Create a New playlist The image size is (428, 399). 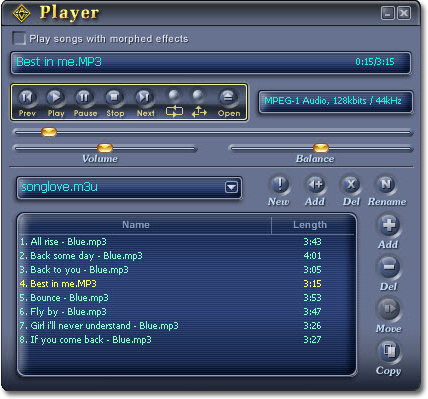pos(279,184)
